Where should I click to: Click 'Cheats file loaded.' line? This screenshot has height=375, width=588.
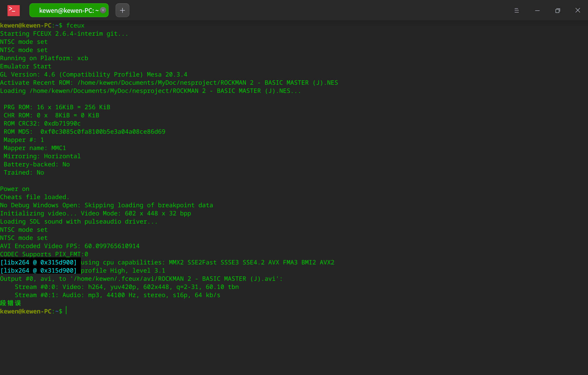click(x=35, y=197)
